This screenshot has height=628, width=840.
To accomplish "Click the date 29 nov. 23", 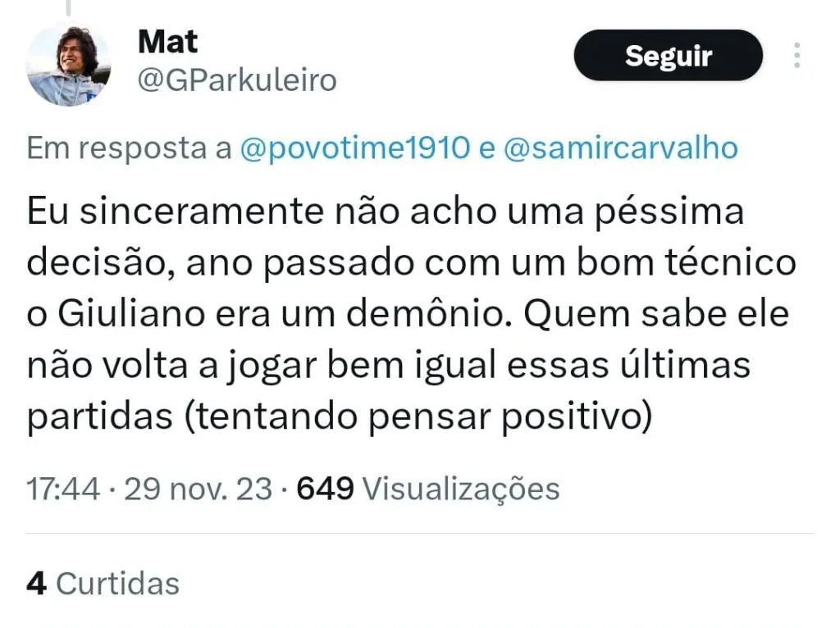I will pyautogui.click(x=197, y=489).
